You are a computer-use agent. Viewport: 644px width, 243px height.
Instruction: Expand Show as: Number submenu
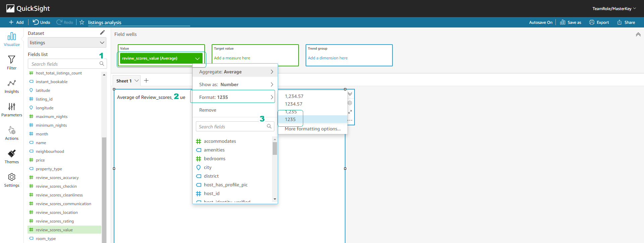point(235,84)
